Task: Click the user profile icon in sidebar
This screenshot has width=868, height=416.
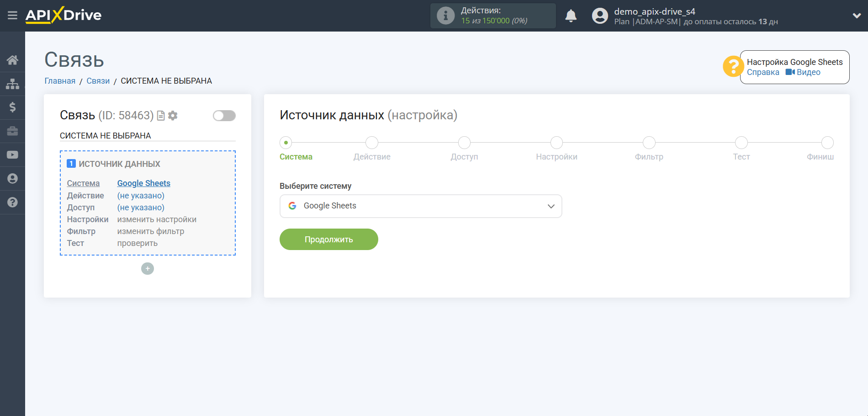Action: (12, 178)
